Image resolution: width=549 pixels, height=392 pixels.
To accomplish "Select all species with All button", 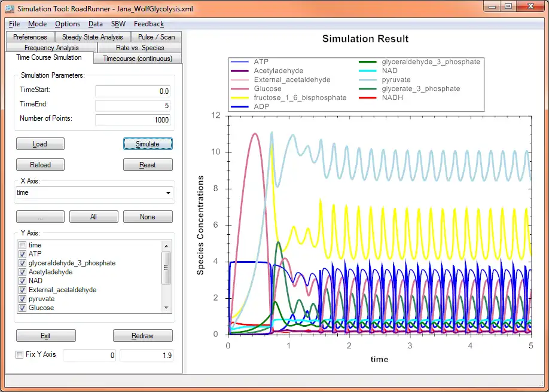I will (x=93, y=217).
